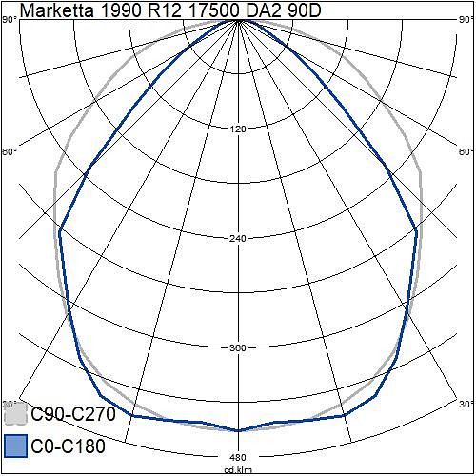
Task: Select the C90-C270 legend label
Action: [73, 414]
